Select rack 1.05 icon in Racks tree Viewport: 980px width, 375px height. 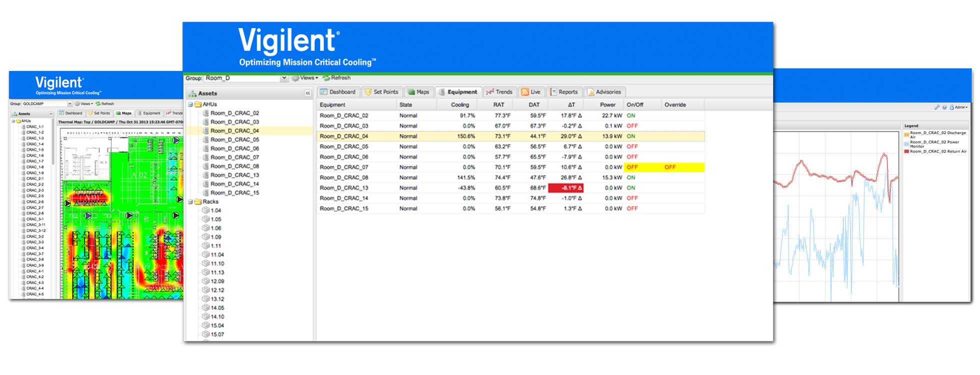tap(205, 219)
